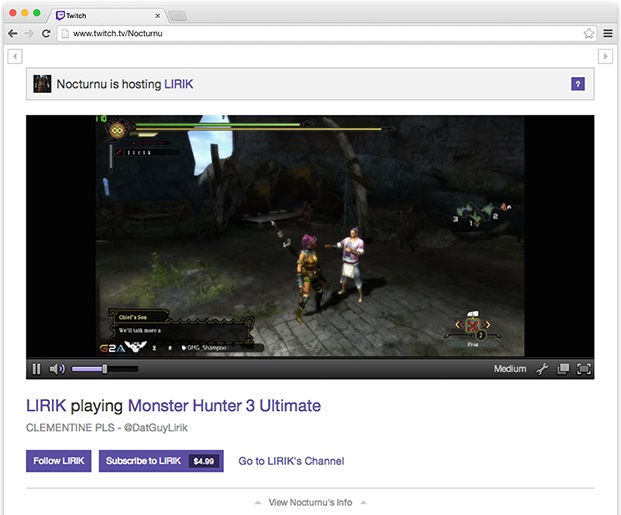Screen dimensions: 621x515
Task: Subscribe to LIRIK for $4.99
Action: tap(161, 461)
